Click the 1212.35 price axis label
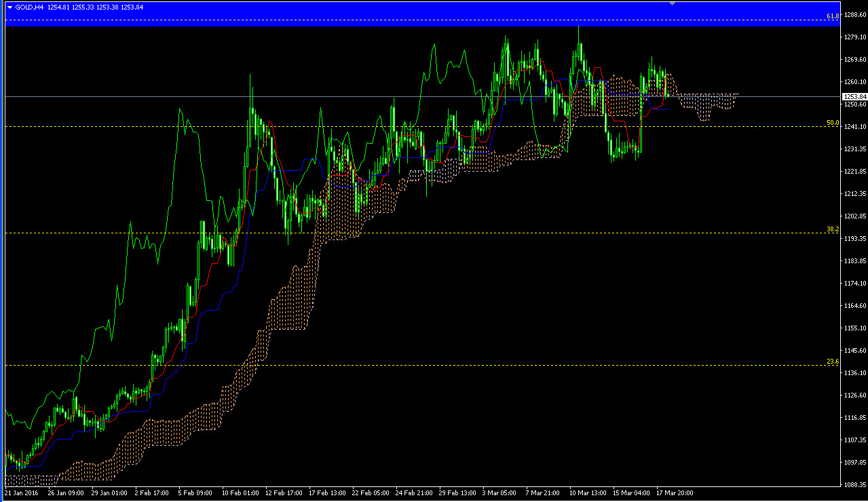 855,194
